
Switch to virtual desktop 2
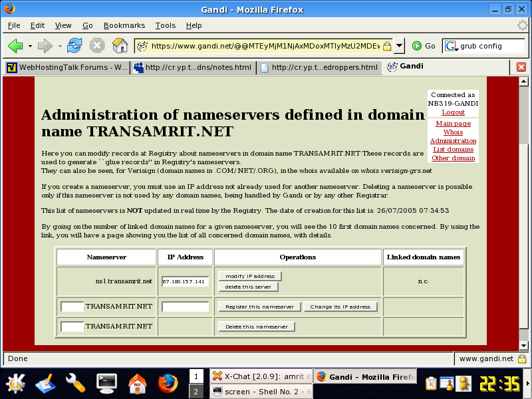coord(196,392)
